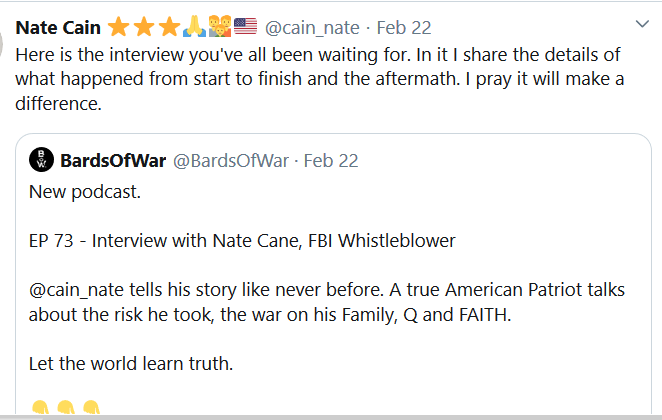
Task: Click the family emoji beside the flag
Action: [220, 27]
